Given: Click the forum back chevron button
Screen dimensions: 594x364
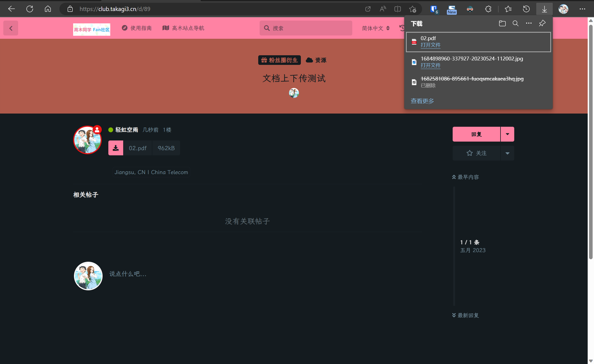Looking at the screenshot, I should tap(11, 28).
